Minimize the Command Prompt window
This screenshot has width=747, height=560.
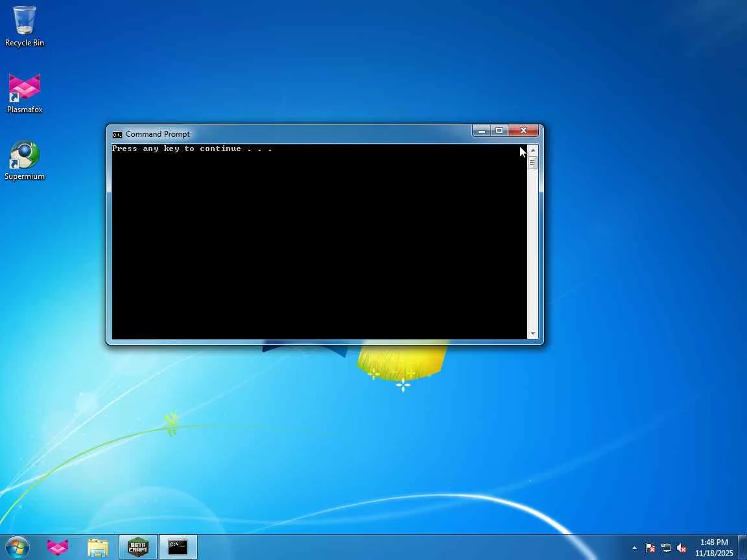[482, 130]
